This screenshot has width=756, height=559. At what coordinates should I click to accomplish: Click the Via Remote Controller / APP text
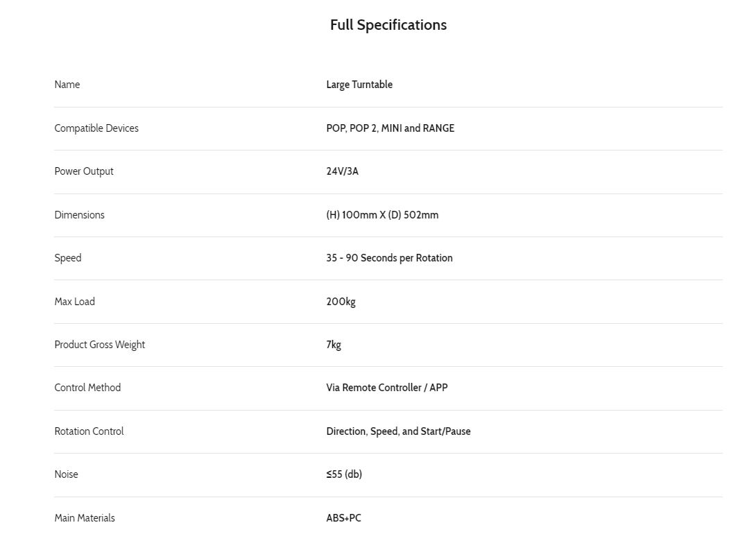tap(387, 388)
